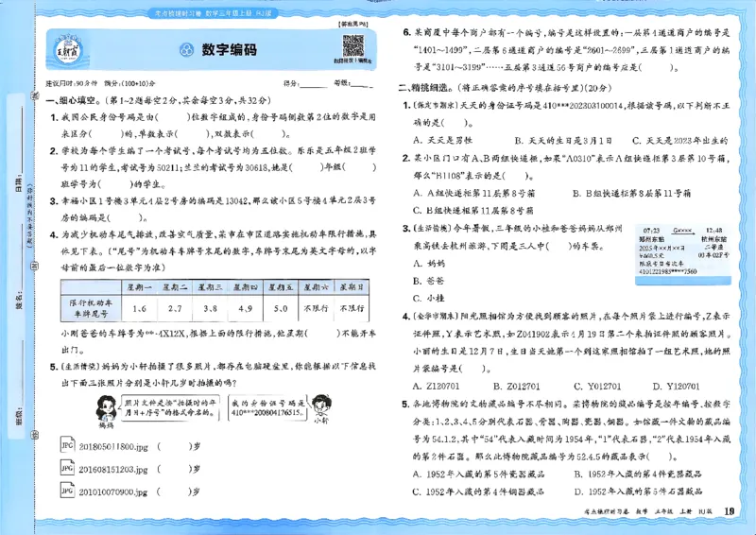This screenshot has width=756, height=535.
Task: Click the train ticket picture
Action: [x=682, y=254]
